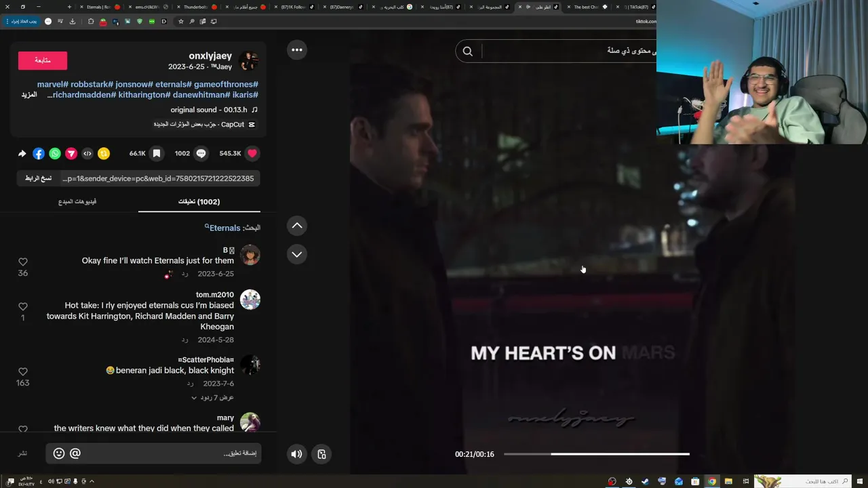
Task: Mute the video with speaker icon
Action: point(296,454)
